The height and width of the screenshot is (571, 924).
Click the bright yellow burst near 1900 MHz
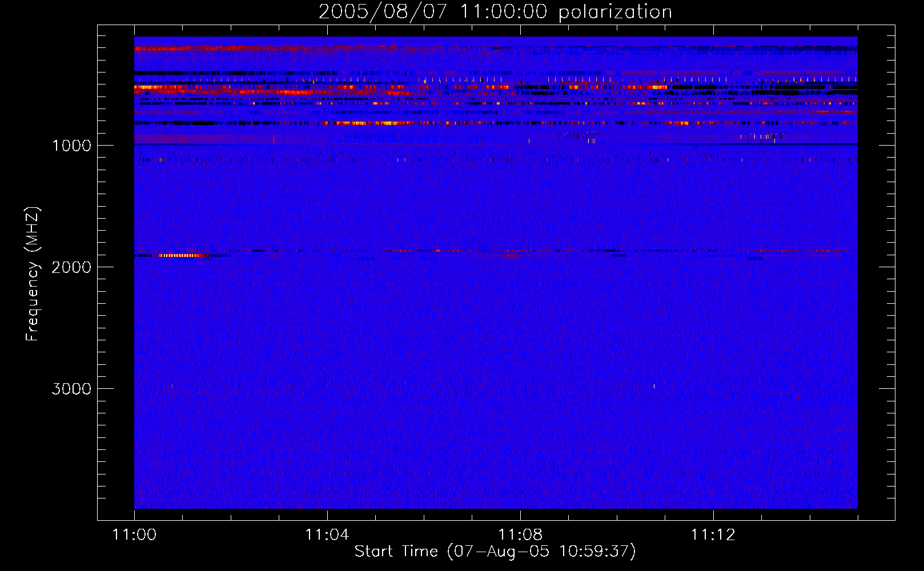tap(180, 255)
